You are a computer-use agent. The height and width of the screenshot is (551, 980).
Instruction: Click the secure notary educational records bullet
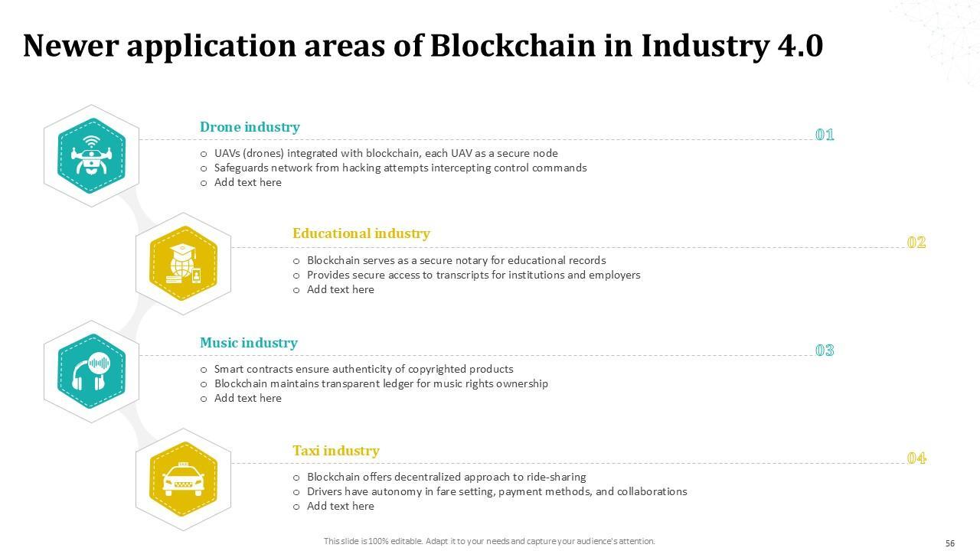456,260
